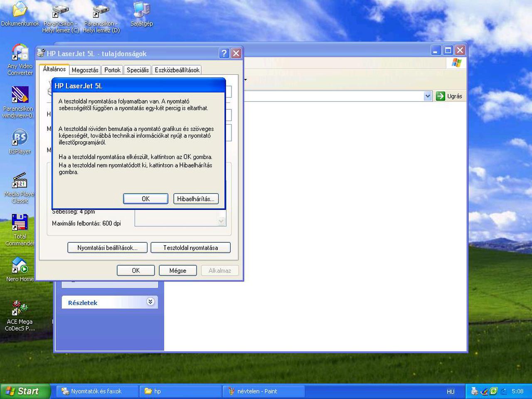Click Tesztoldal nyomtatása button
Image resolution: width=532 pixels, height=399 pixels.
tap(190, 248)
